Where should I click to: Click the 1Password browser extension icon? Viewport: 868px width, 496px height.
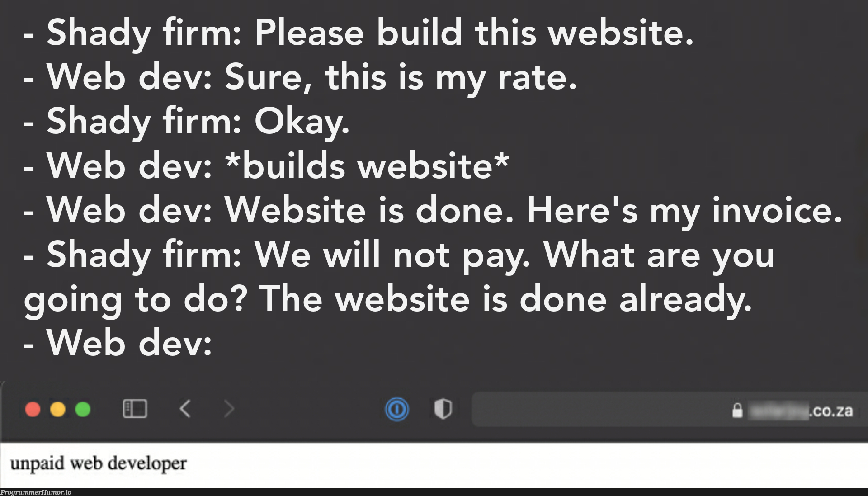pos(396,410)
